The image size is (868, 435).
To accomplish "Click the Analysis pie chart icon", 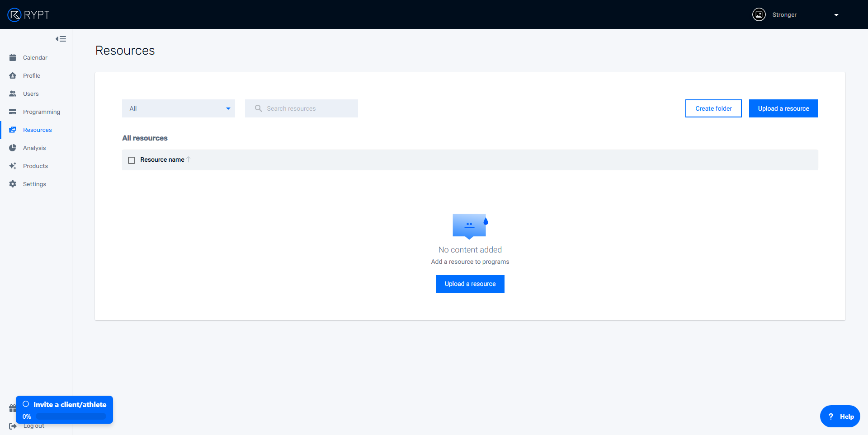I will 13,148.
